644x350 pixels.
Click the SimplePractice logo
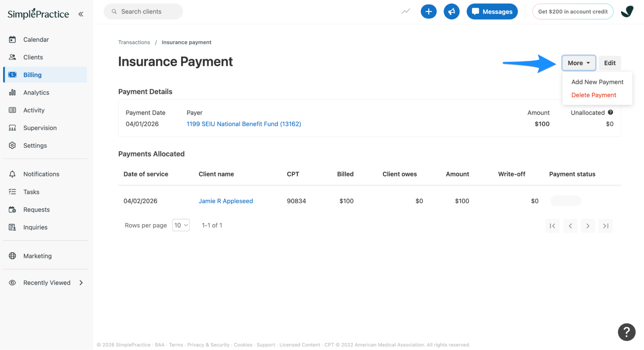[x=38, y=14]
